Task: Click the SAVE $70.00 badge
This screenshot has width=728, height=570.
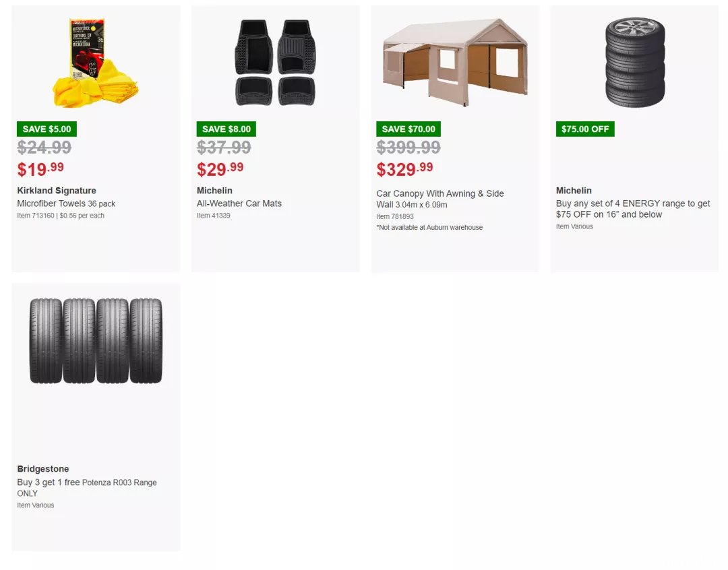Action: point(408,129)
